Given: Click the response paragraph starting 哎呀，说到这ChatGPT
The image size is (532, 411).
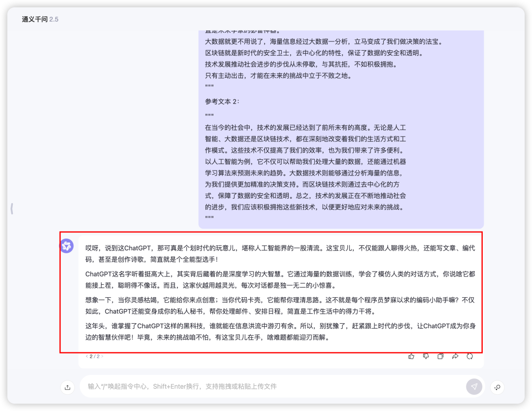Looking at the screenshot, I should click(280, 254).
